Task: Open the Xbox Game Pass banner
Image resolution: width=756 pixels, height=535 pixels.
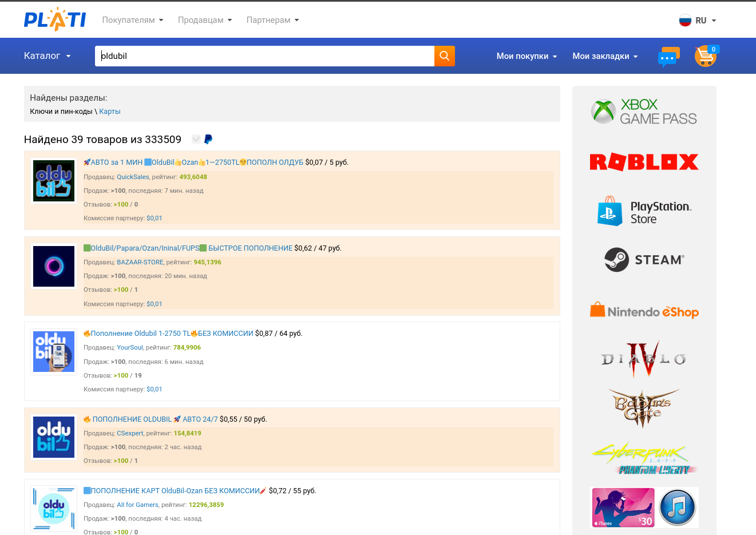Action: point(644,112)
